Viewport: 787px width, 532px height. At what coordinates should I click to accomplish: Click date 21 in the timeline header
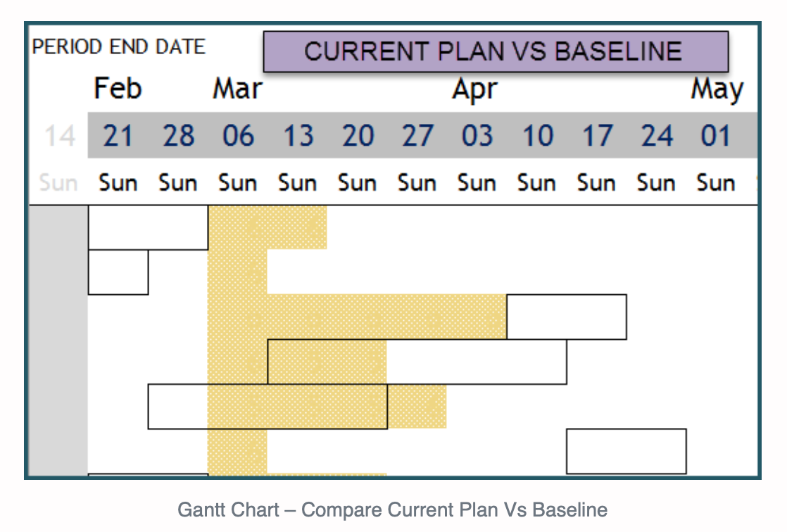click(118, 136)
